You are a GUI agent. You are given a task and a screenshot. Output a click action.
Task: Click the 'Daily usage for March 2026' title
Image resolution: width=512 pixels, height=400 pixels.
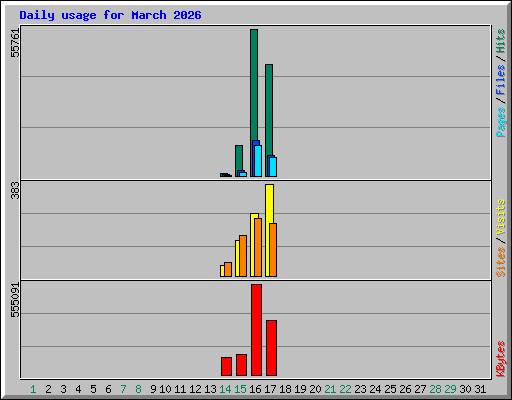pos(110,15)
